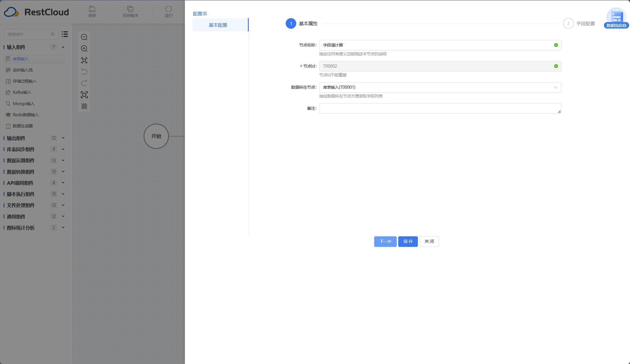This screenshot has height=364, width=630.
Task: Click the 运行 toolbar icon
Action: click(x=168, y=12)
